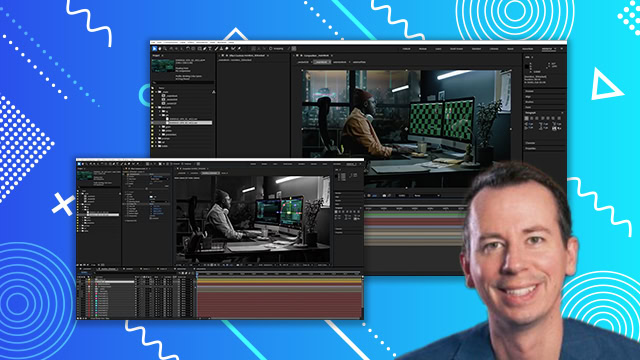Select the Rotation tool in back window toolbar
The width and height of the screenshot is (640, 360).
[x=188, y=49]
